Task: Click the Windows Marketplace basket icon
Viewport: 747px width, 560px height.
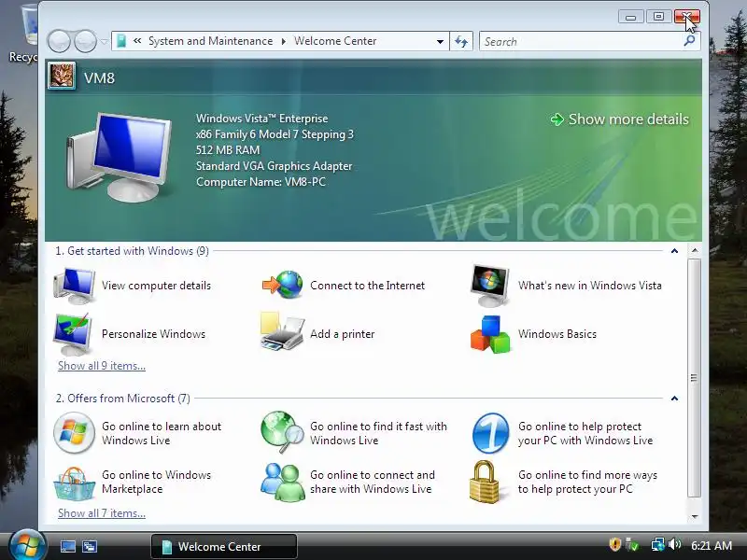Action: [x=74, y=483]
